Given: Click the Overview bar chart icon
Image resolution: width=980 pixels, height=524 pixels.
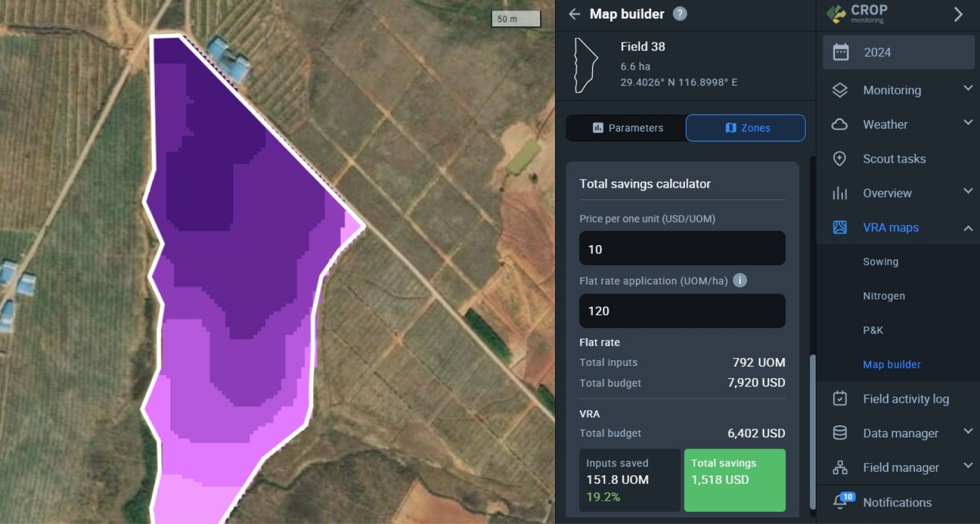Looking at the screenshot, I should tap(840, 193).
